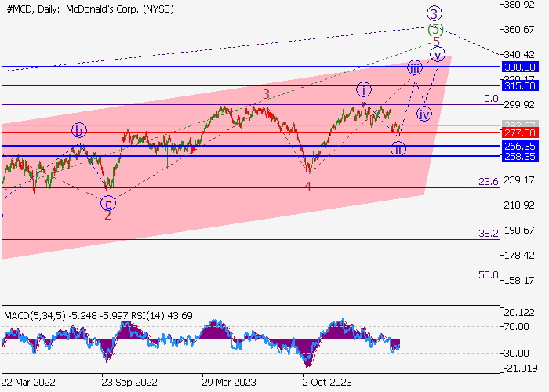The height and width of the screenshot is (392, 549).
Task: Click the MACD(5,34,5) indicator label
Action: pyautogui.click(x=35, y=316)
